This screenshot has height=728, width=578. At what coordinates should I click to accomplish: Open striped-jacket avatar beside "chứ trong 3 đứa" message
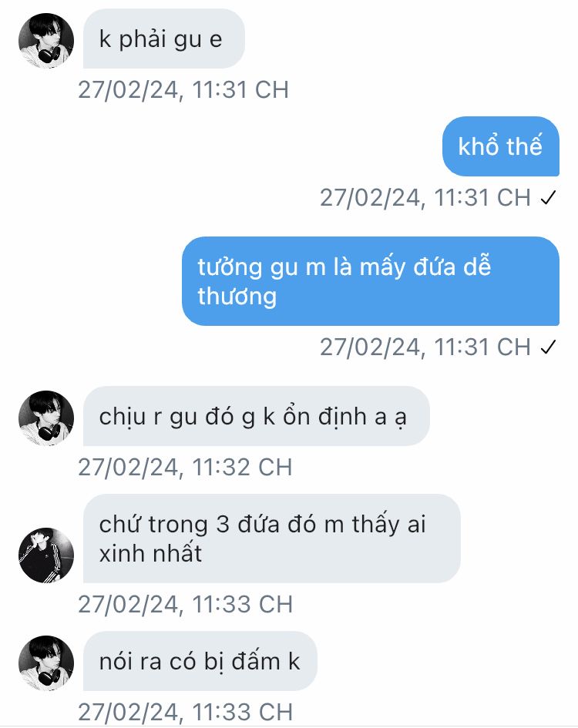46,555
